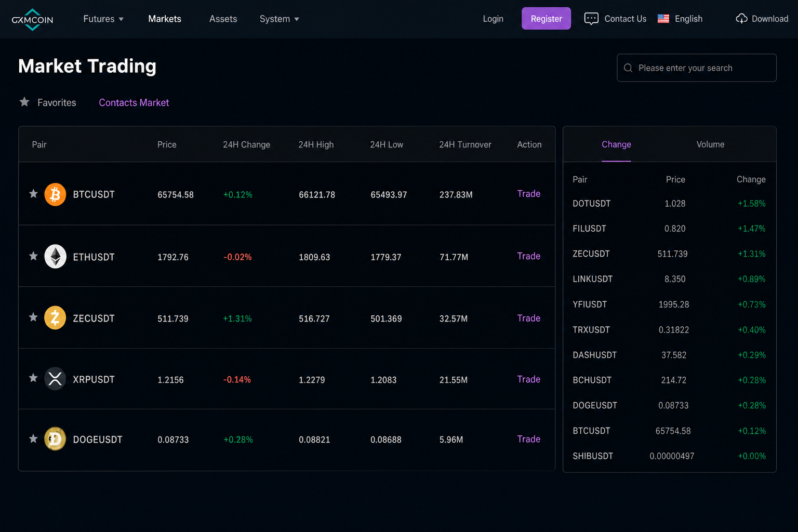Click the GXMCOIN logo

point(32,19)
